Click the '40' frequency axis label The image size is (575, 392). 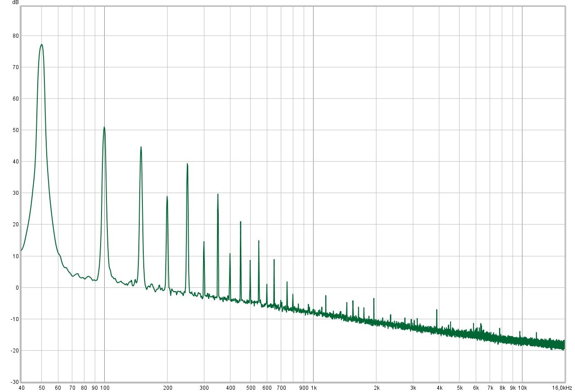pyautogui.click(x=22, y=388)
